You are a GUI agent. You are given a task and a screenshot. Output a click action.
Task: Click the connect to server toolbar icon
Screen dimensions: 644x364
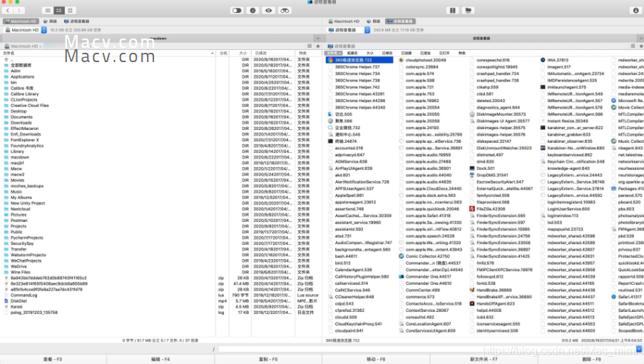click(x=469, y=10)
